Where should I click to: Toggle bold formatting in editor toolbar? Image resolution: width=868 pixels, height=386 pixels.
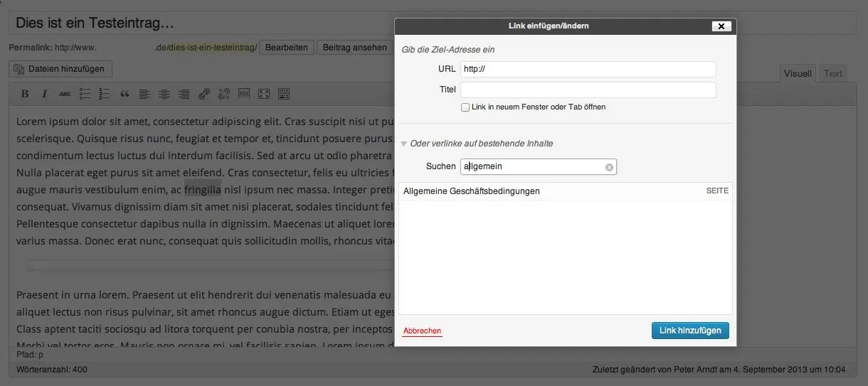point(25,94)
